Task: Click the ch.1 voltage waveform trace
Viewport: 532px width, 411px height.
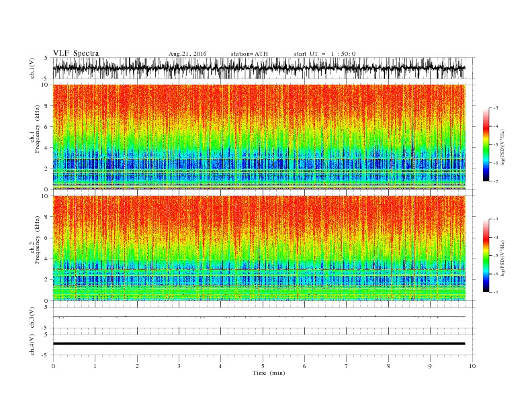Action: click(259, 68)
